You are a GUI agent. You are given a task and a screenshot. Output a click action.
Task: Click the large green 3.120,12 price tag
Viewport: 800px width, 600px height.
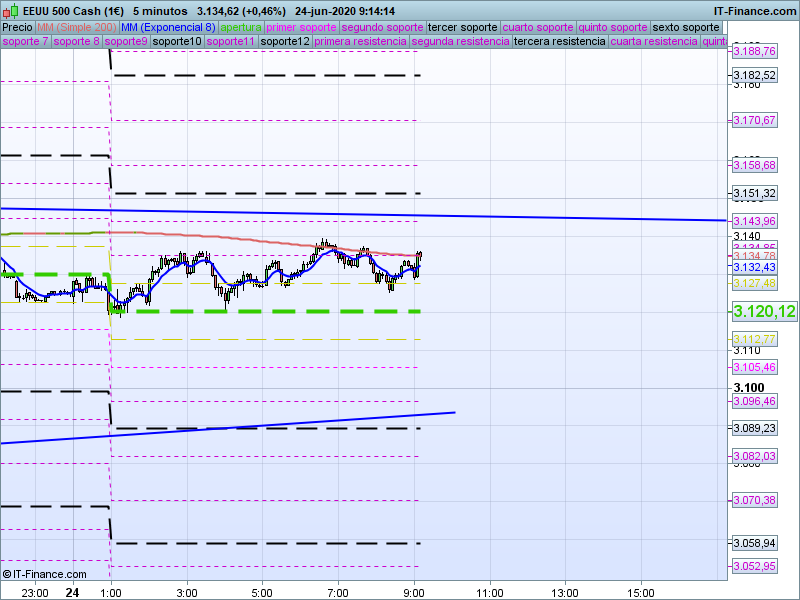764,312
